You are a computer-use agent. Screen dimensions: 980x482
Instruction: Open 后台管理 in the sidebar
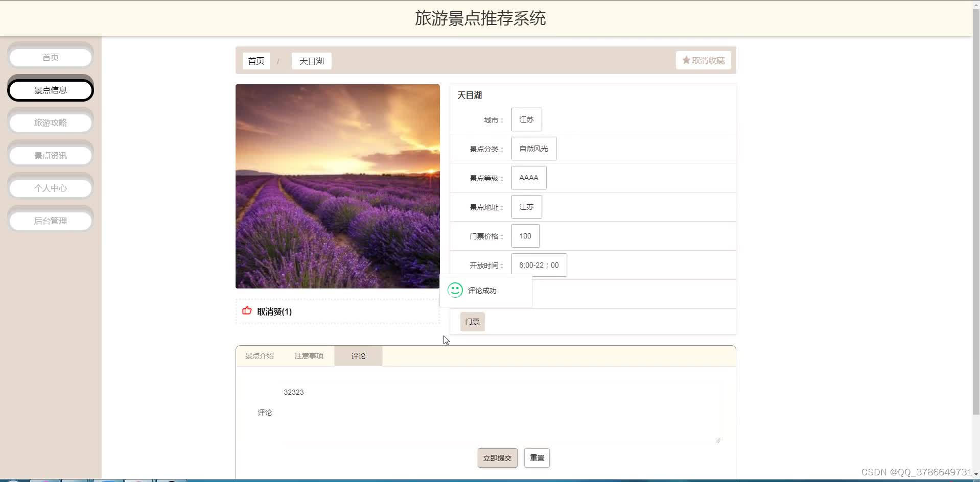click(x=51, y=221)
